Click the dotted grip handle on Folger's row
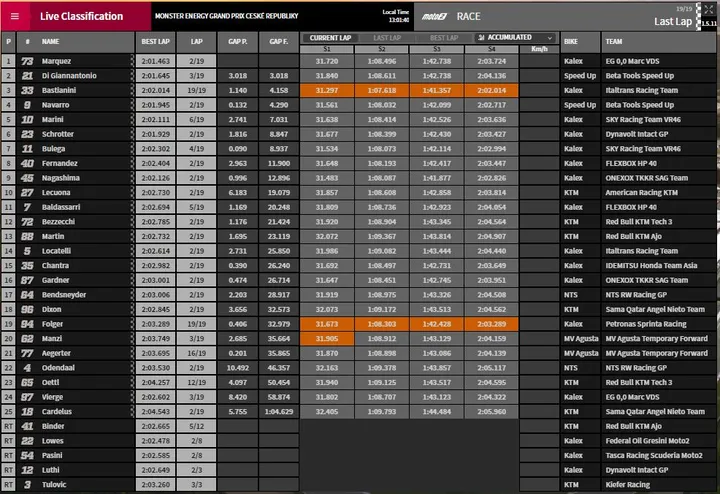The height and width of the screenshot is (494, 720). 132,324
